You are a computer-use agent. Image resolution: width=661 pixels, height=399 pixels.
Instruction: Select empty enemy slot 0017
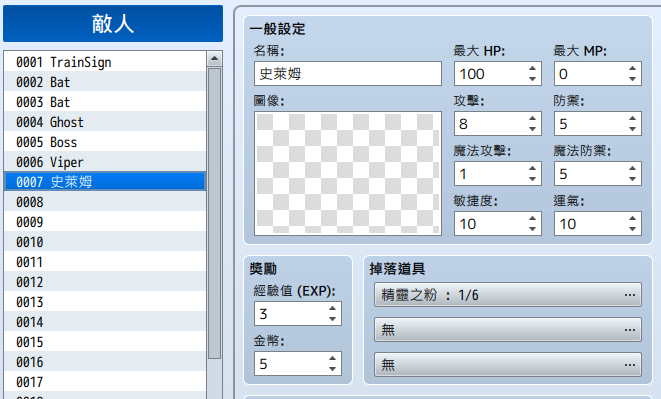tap(105, 382)
